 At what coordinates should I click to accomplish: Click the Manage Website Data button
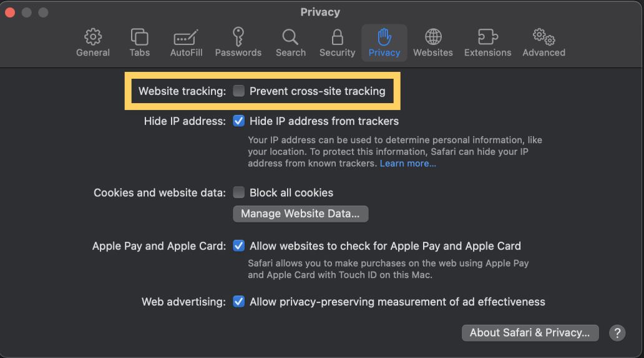coord(300,214)
